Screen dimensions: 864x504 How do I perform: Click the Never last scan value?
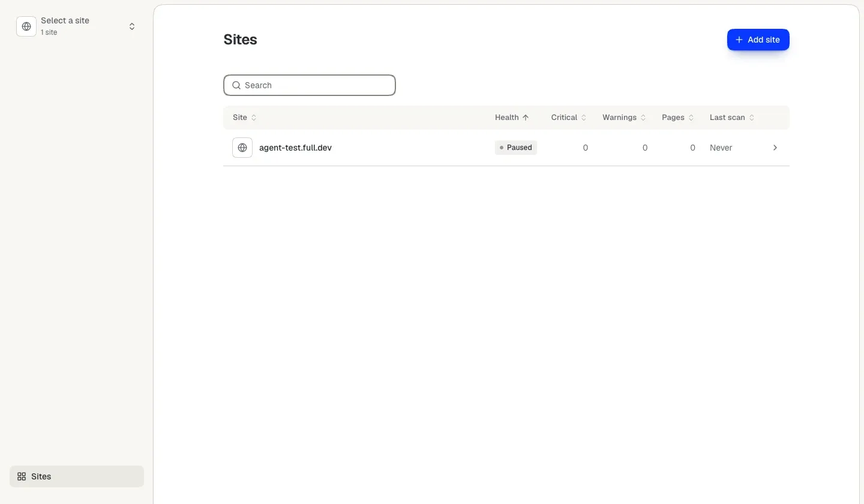coord(721,148)
